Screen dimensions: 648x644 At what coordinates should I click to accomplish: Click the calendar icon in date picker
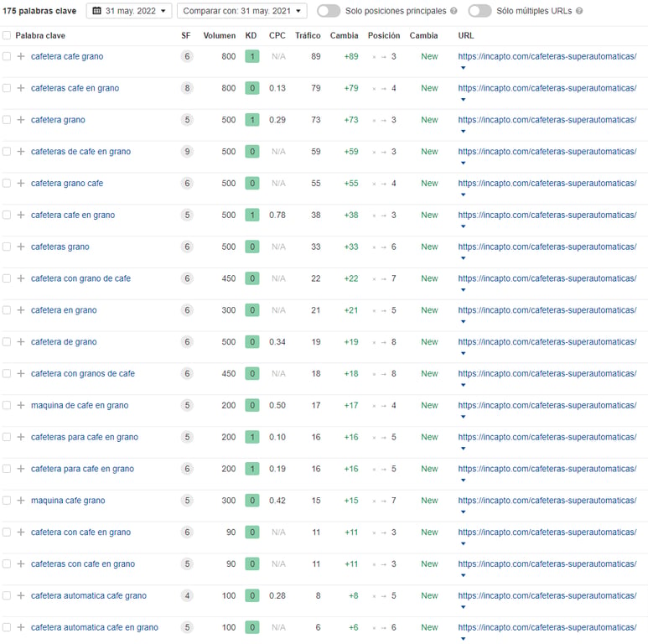point(96,11)
